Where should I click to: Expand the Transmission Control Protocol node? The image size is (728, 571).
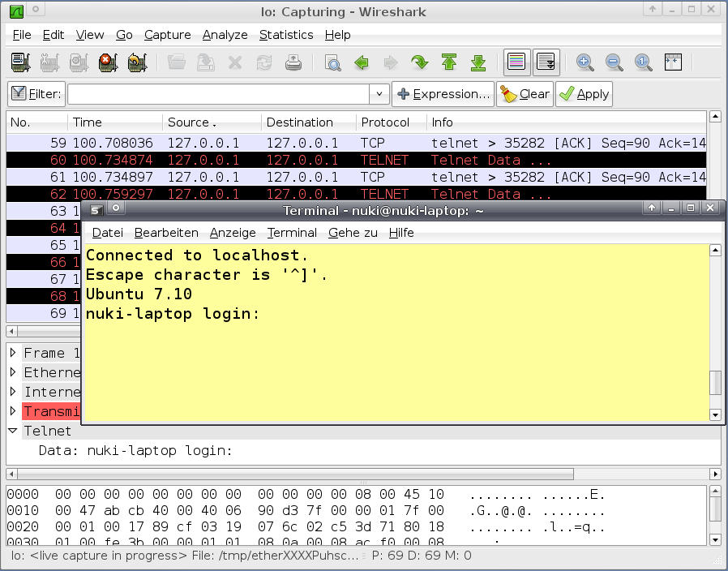point(13,411)
